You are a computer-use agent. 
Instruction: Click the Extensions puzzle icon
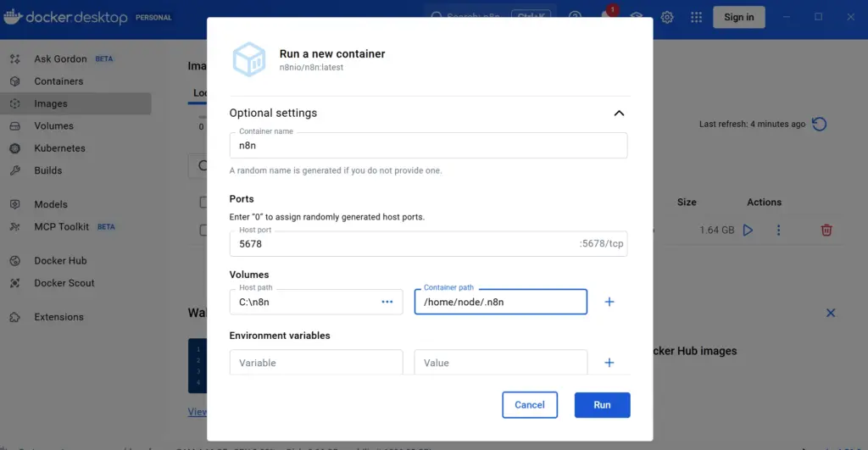pos(15,317)
